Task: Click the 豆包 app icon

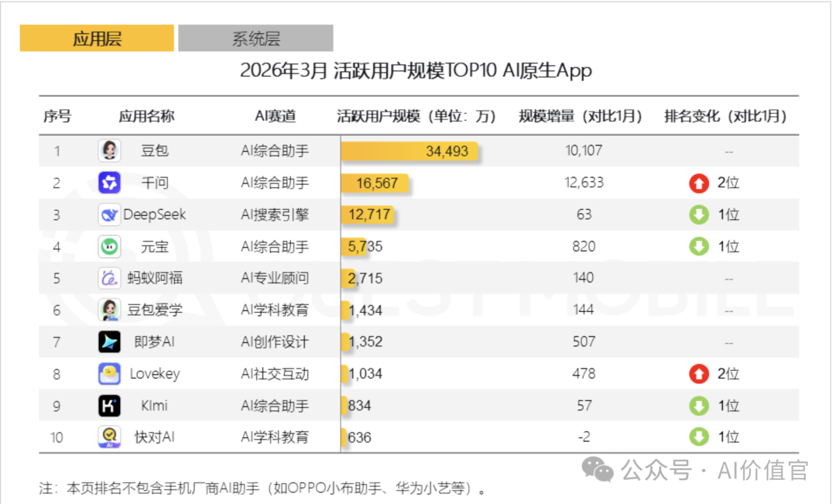Action: tap(109, 150)
